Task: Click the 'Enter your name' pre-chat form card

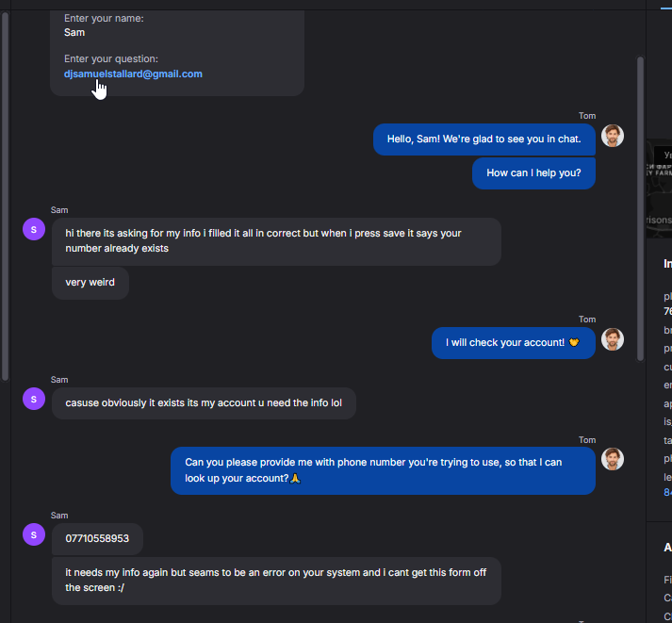Action: [177, 52]
